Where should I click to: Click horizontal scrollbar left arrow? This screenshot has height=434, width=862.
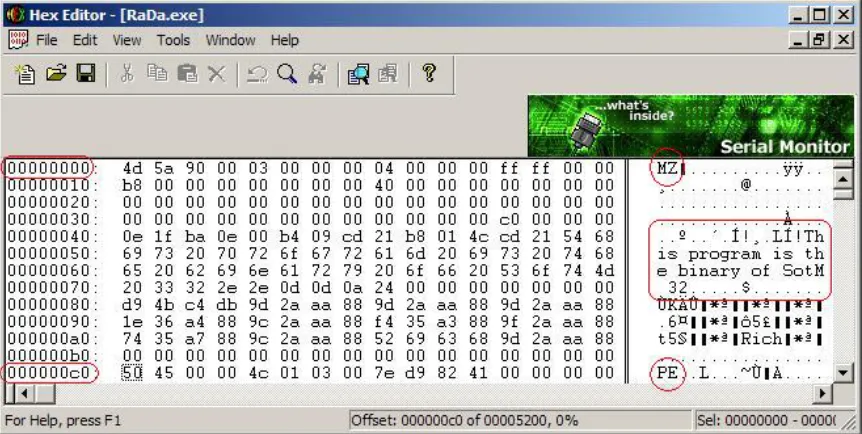click(x=24, y=393)
